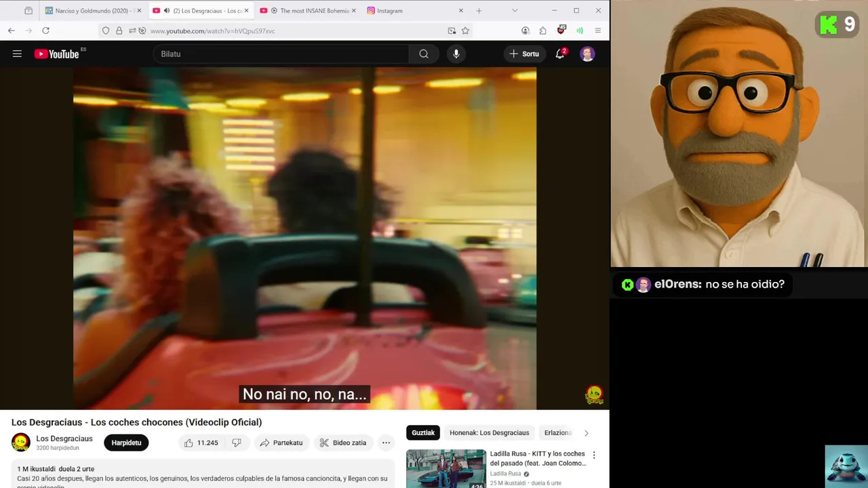This screenshot has height=488, width=868.
Task: Mute the playing tab's speaker icon
Action: [x=167, y=11]
